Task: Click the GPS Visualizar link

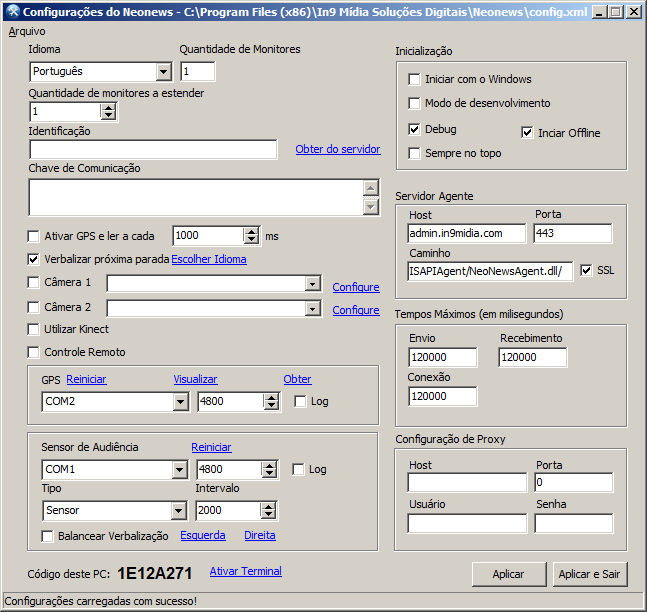Action: 195,379
